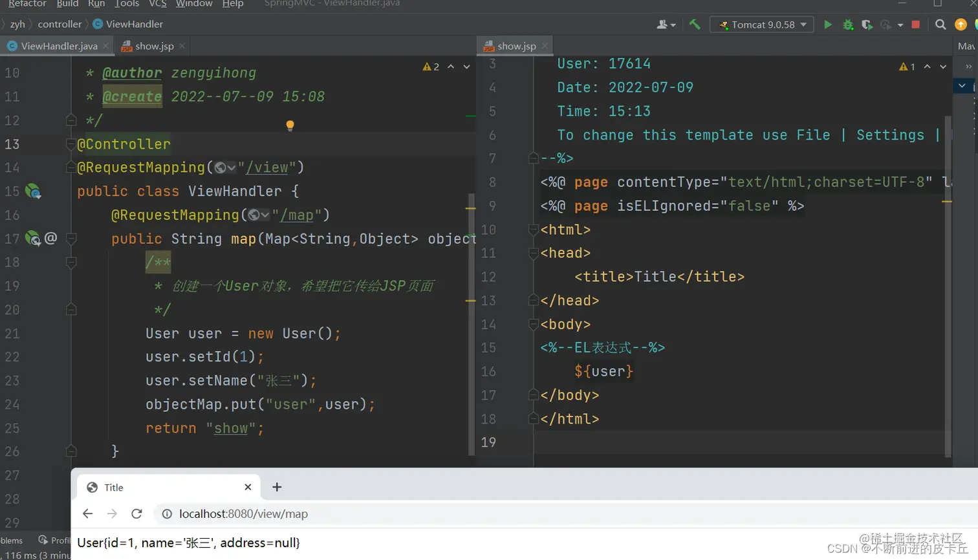This screenshot has width=978, height=560.
Task: Fold the block comment starting at line 18
Action: click(x=71, y=263)
